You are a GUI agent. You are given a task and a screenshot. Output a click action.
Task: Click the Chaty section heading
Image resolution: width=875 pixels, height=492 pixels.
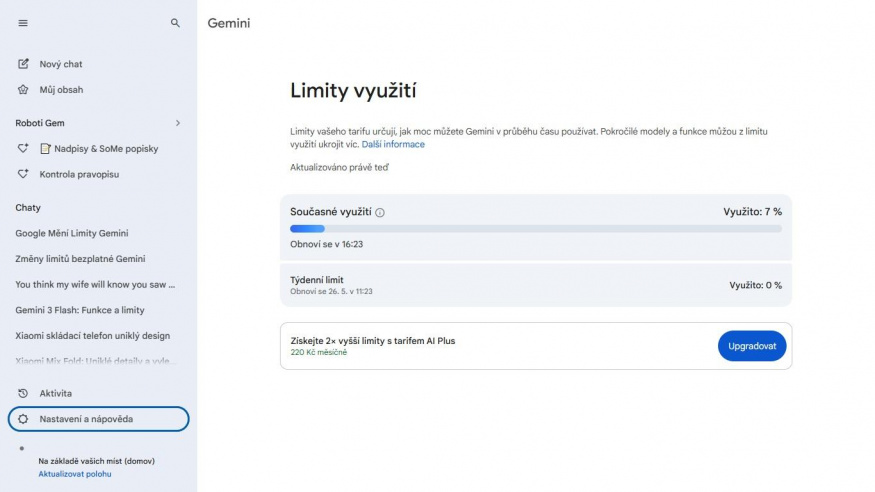tap(28, 208)
